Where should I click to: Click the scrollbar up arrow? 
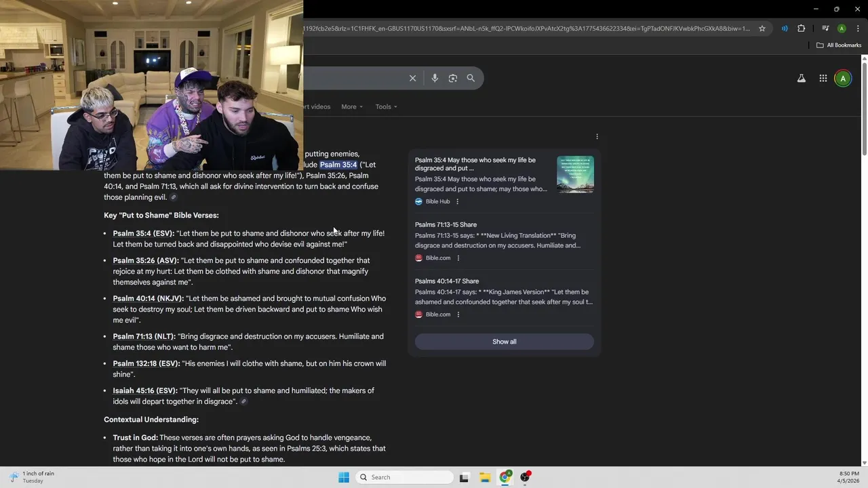865,58
